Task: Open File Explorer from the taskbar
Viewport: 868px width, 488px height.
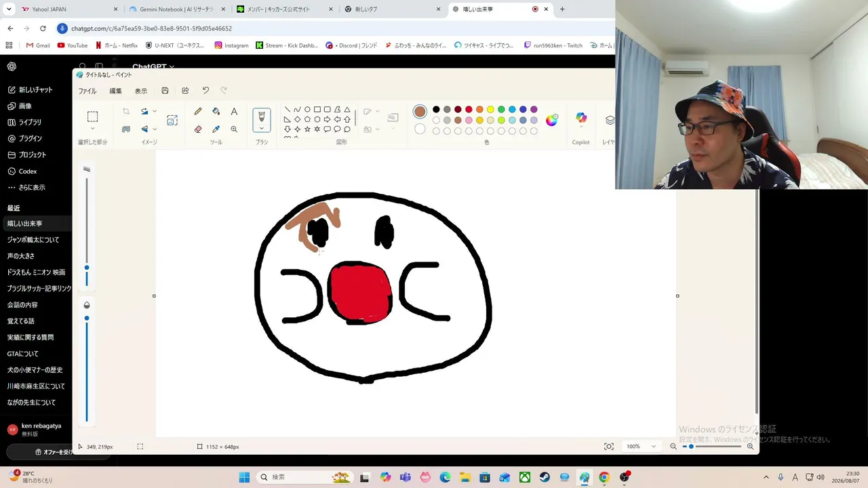Action: 465,477
